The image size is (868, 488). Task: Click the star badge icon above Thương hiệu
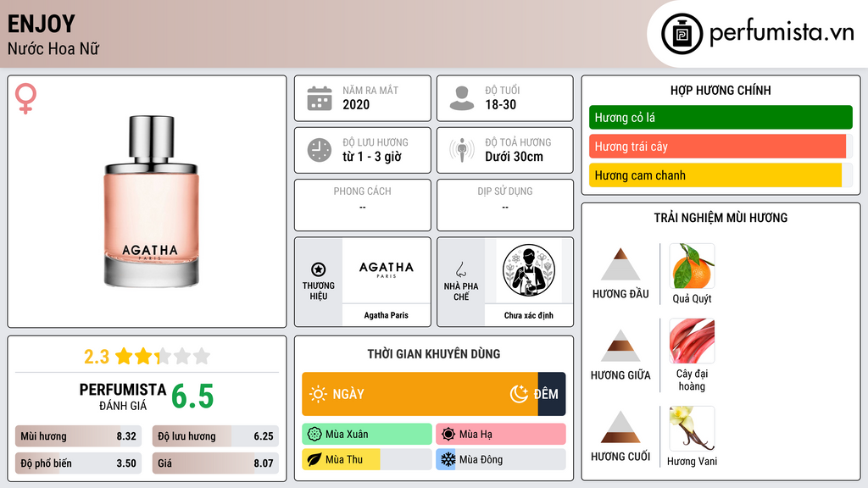tap(319, 269)
